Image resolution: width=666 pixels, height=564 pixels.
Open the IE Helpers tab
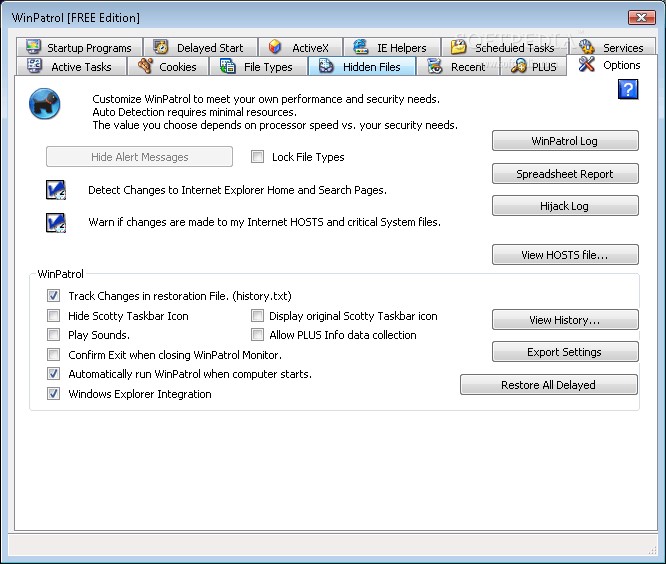click(392, 47)
